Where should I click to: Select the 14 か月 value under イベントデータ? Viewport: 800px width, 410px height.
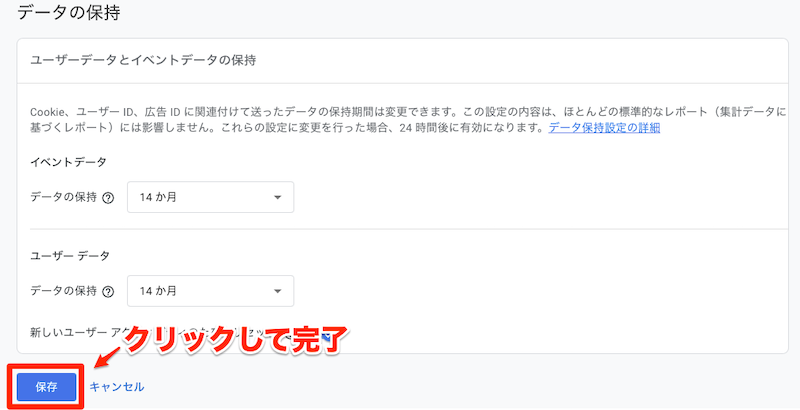(x=160, y=198)
